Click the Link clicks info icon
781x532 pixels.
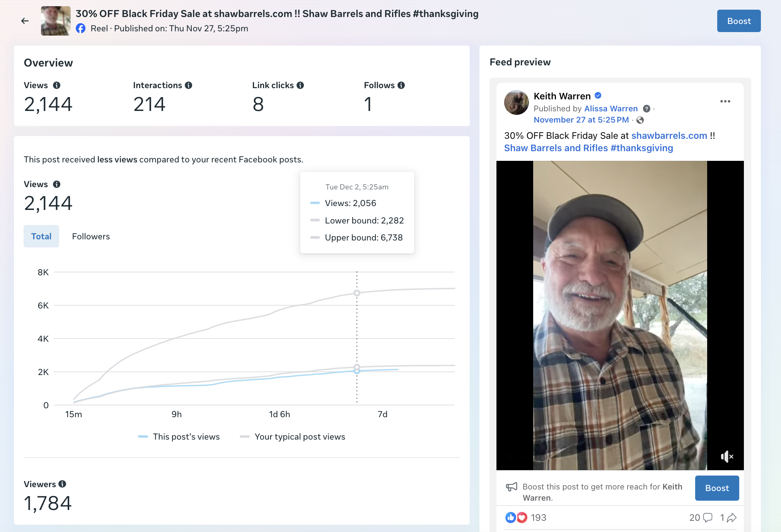(x=300, y=85)
